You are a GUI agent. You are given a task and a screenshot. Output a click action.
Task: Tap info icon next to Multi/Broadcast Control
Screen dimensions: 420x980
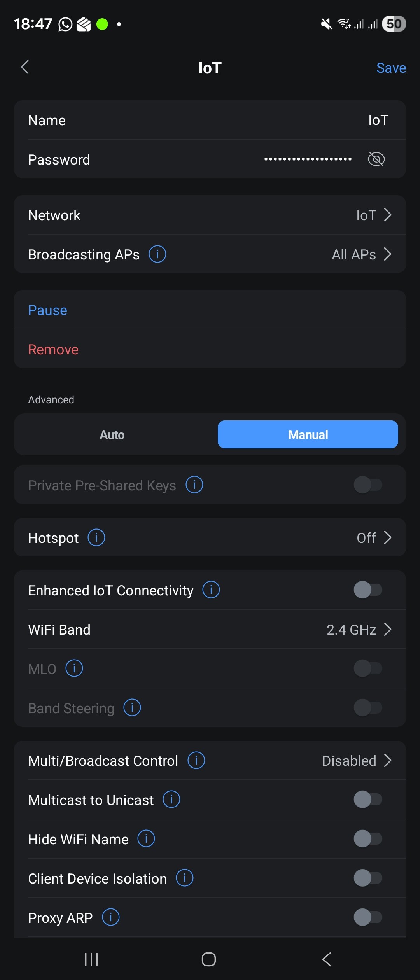196,760
